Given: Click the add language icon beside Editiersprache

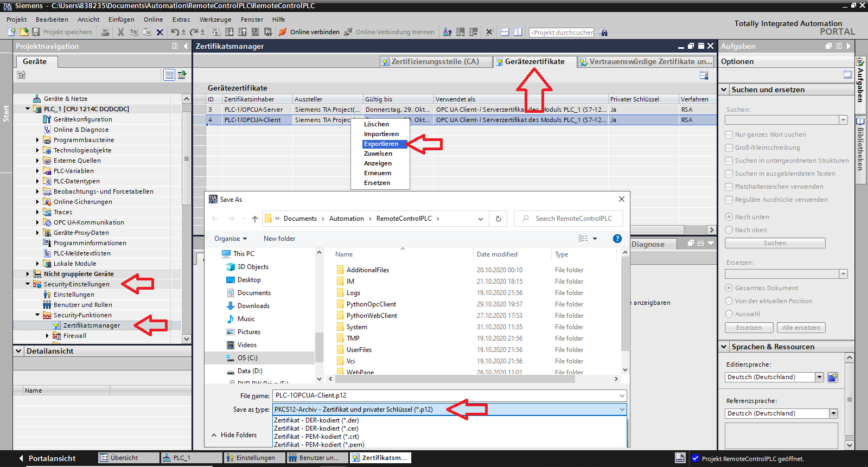Looking at the screenshot, I should click(x=833, y=377).
